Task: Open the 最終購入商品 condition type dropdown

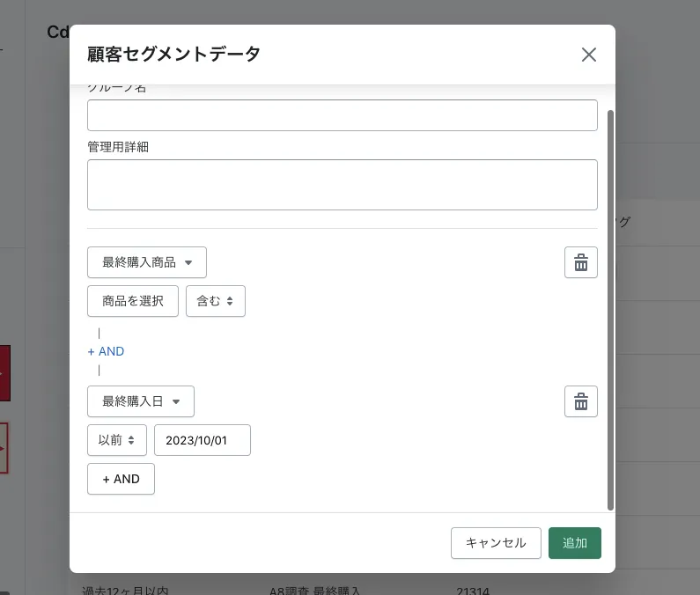Action: point(147,262)
